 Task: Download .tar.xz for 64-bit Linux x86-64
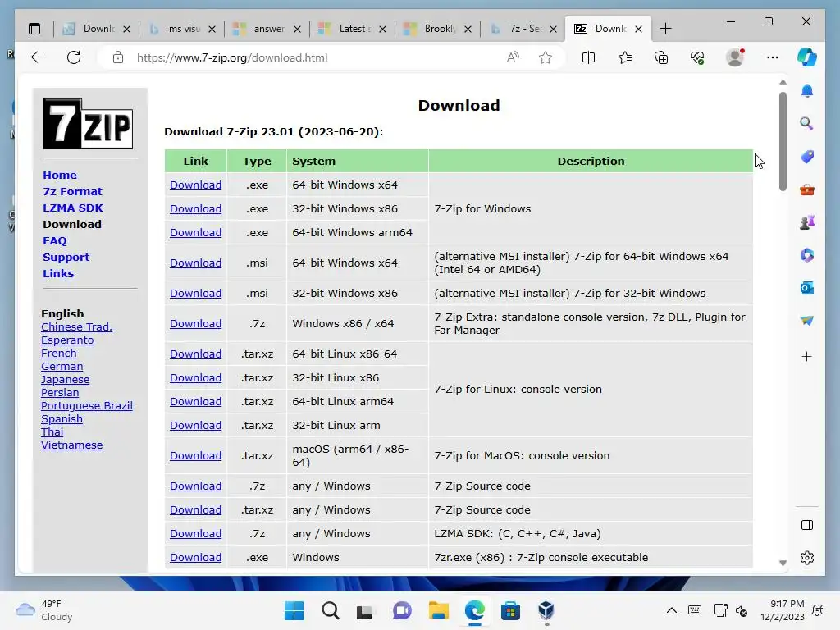195,354
